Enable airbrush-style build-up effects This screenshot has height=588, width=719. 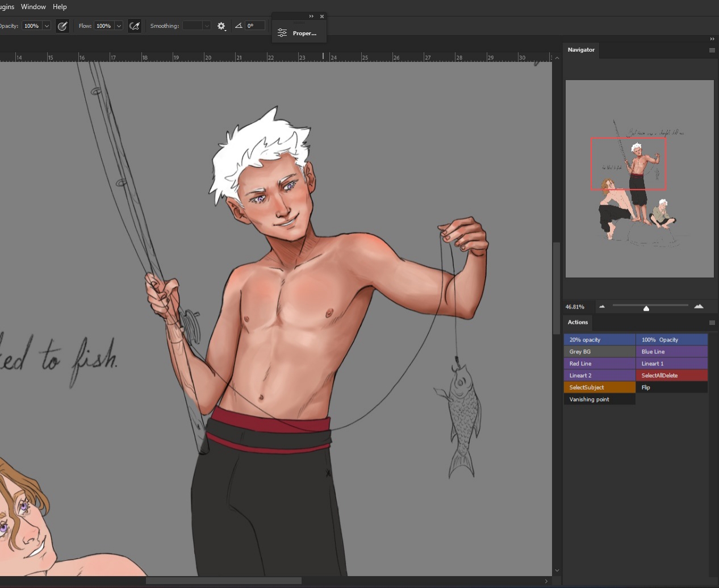pos(135,26)
